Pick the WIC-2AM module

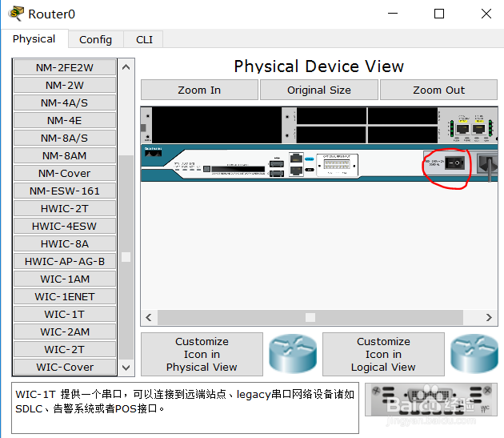pos(65,332)
